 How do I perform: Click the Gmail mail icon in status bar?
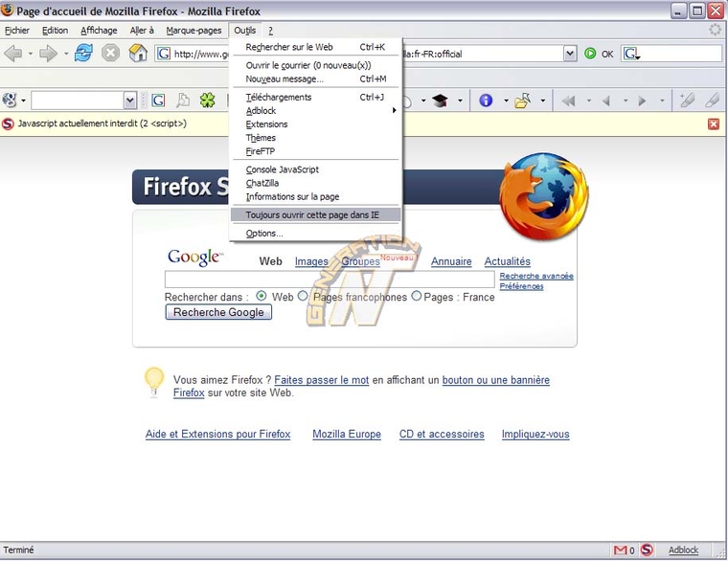tap(621, 550)
